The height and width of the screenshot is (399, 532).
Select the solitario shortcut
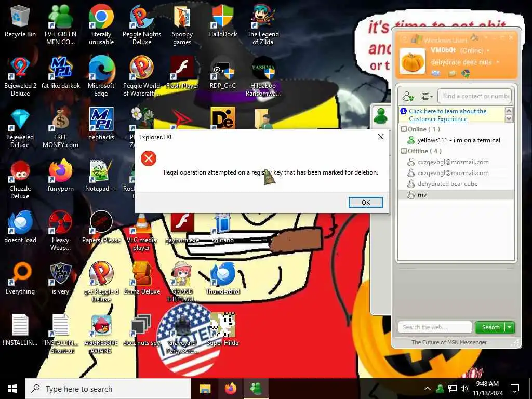pyautogui.click(x=222, y=229)
